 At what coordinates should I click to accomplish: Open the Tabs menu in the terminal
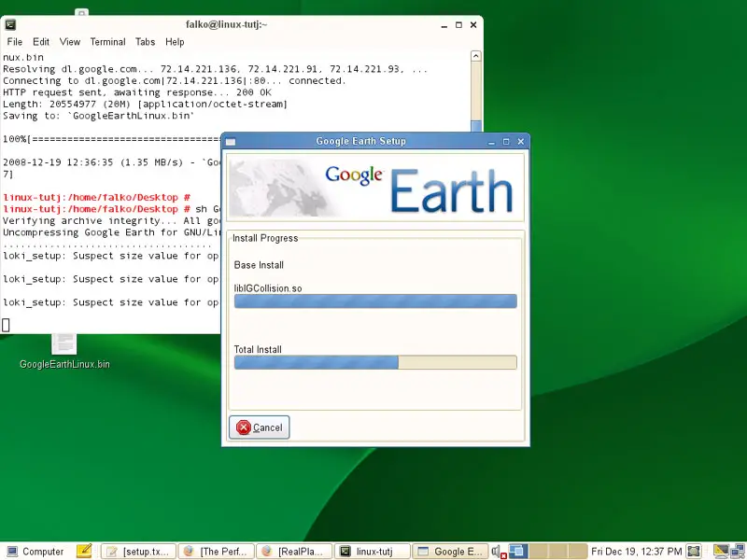pos(145,42)
